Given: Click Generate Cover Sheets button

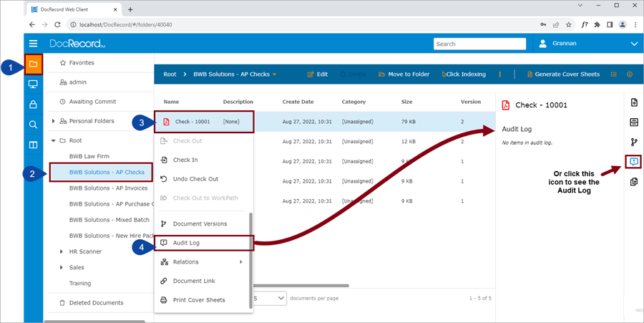Looking at the screenshot, I should tap(563, 74).
